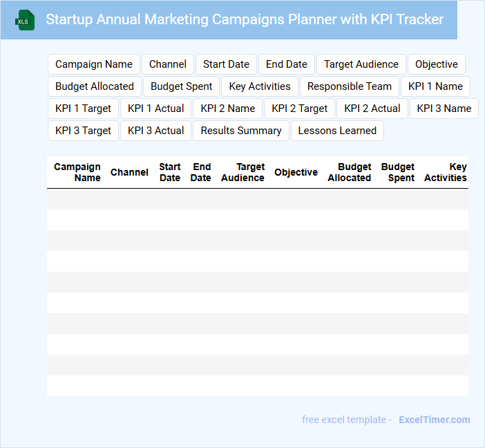Viewport: 485px width, 448px height.
Task: Click the Channel tag button
Action: click(168, 64)
